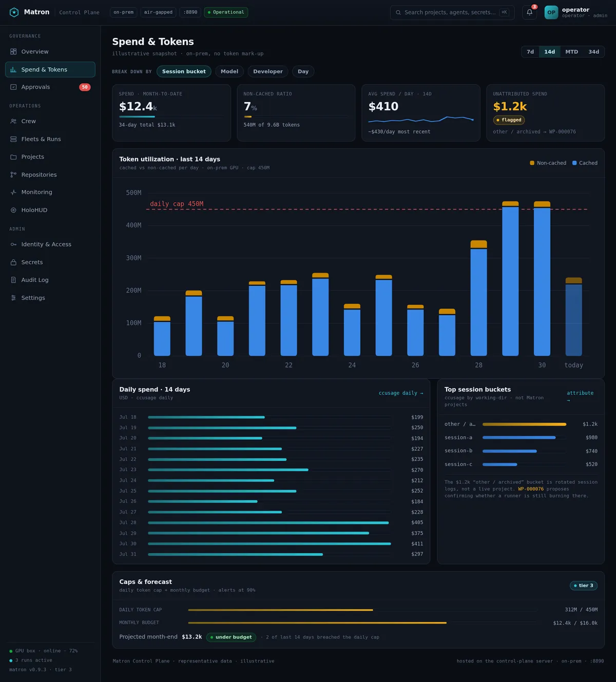616x682 pixels.
Task: Click the Daily Token Cap progress bar
Action: tap(362, 610)
